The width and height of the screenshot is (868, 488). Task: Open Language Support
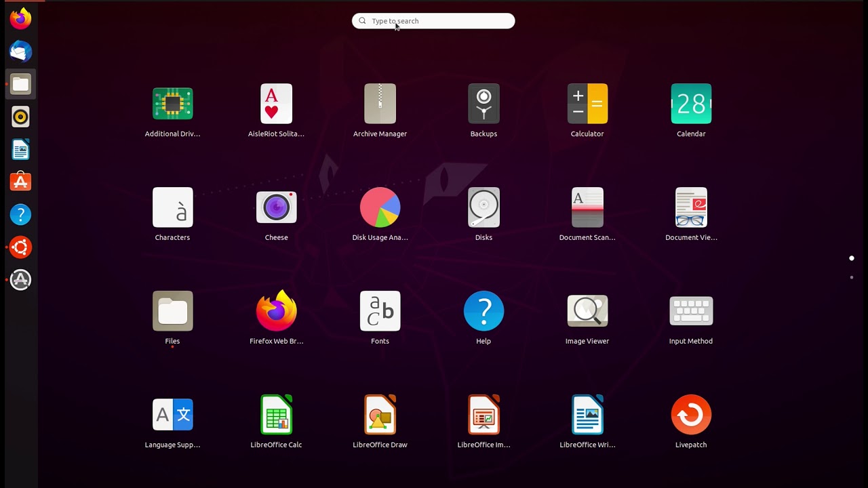(x=172, y=415)
